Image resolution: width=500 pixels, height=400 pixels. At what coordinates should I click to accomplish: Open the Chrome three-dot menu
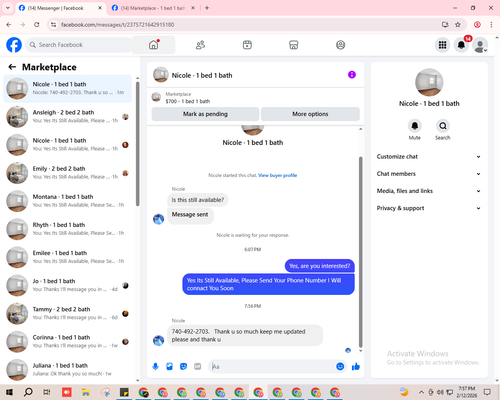(491, 24)
